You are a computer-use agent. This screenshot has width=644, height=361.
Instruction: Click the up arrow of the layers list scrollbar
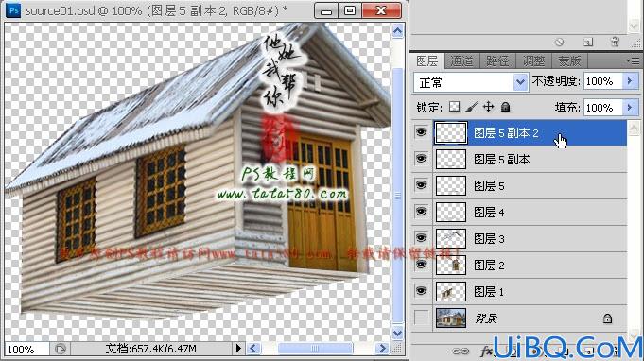(634, 128)
